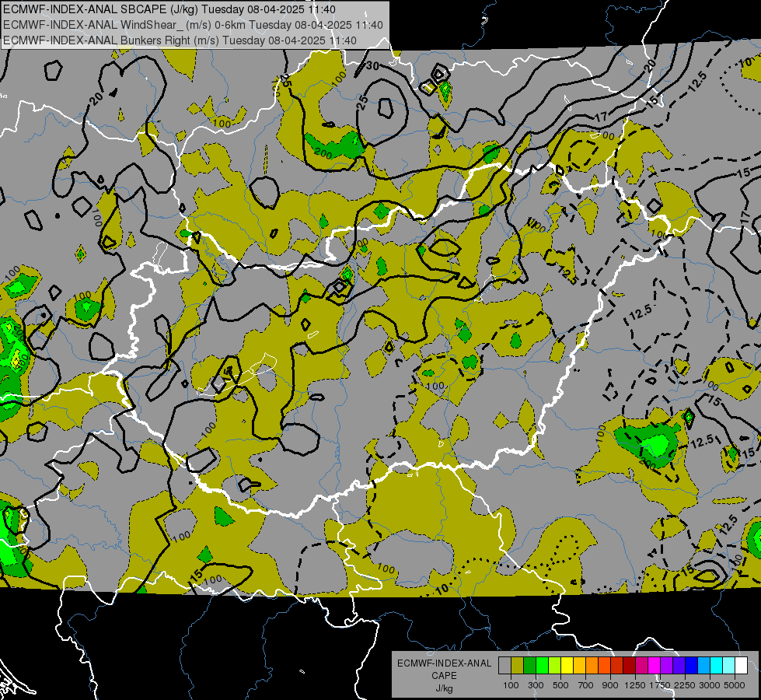The width and height of the screenshot is (761, 700).
Task: Click the ECMWF-INDEX-ANAL legend heading
Action: (444, 663)
